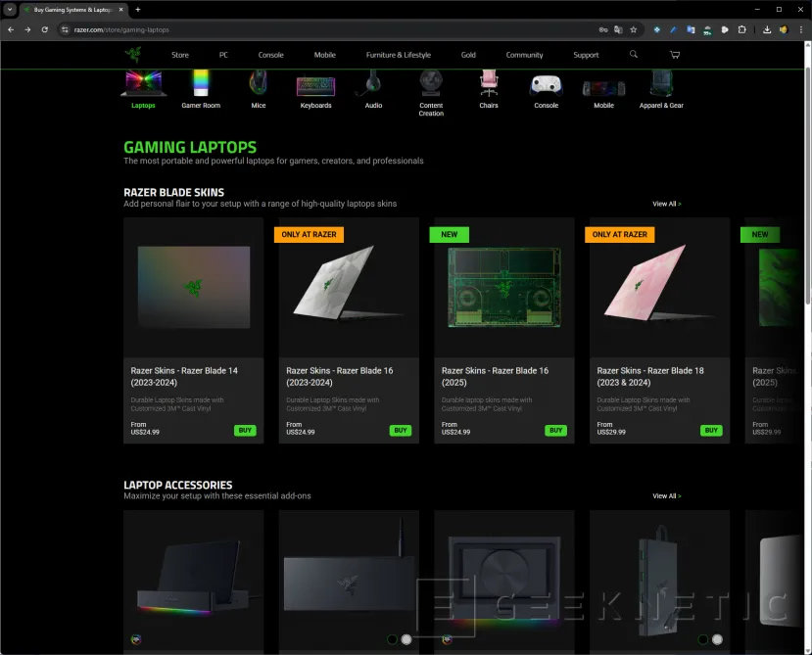The image size is (812, 655).
Task: Open the Console item in the top menu
Action: tap(271, 55)
